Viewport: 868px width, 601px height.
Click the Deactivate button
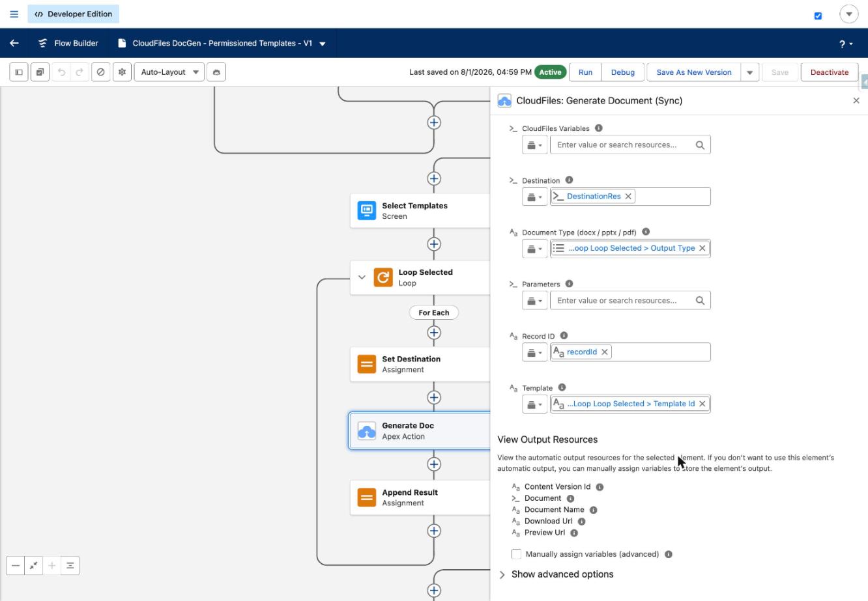point(830,72)
